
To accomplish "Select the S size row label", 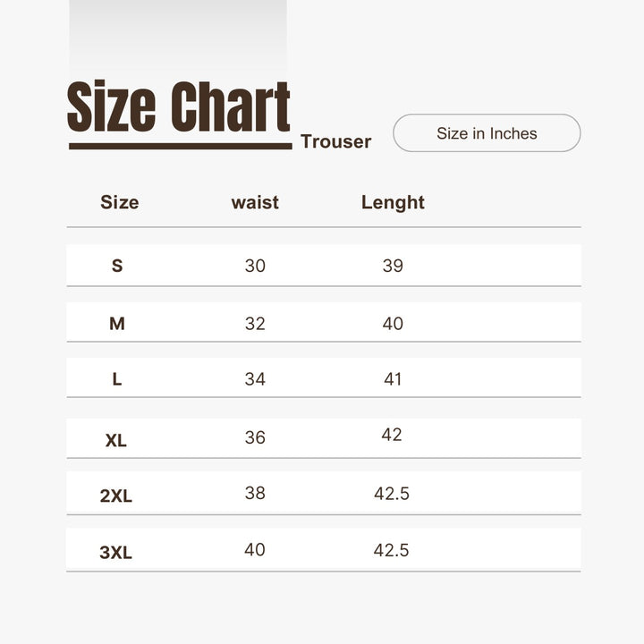I will [x=117, y=266].
